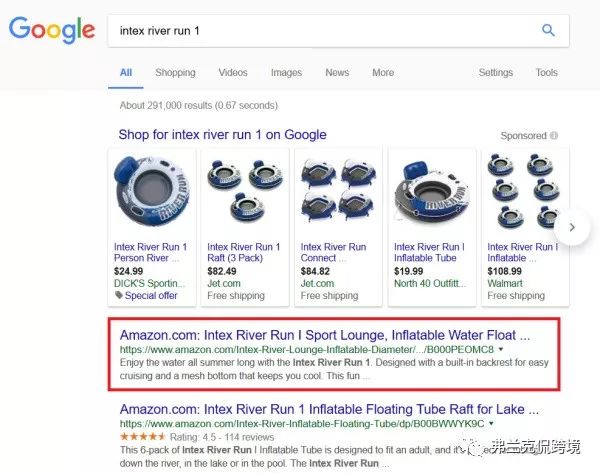The width and height of the screenshot is (600, 474).
Task: Open the Videos results tab
Action: (233, 73)
